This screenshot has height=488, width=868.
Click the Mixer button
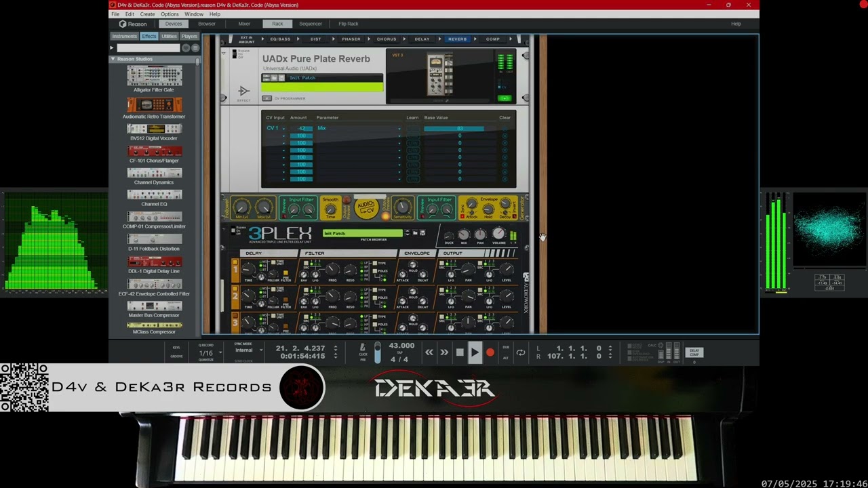244,24
